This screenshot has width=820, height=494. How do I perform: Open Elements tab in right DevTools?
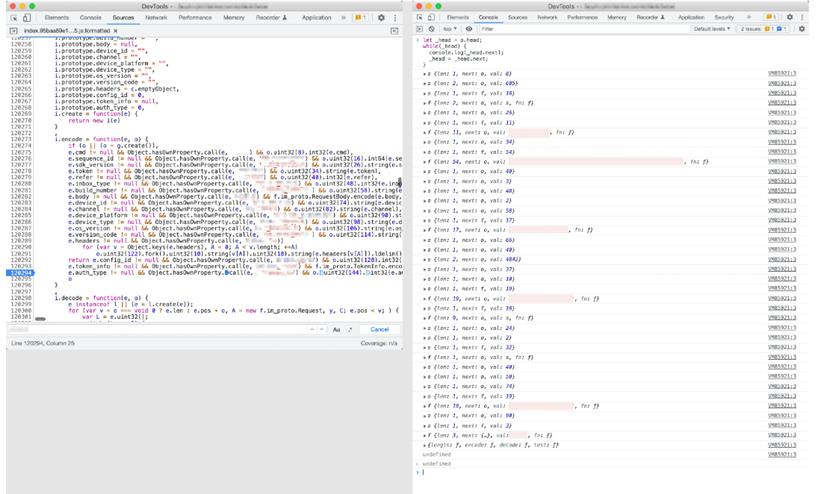pyautogui.click(x=458, y=17)
